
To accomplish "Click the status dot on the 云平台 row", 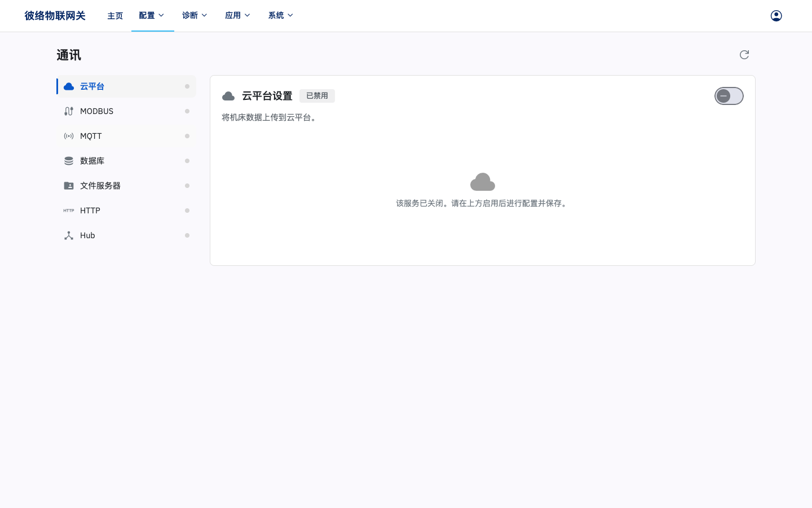I will (x=187, y=86).
